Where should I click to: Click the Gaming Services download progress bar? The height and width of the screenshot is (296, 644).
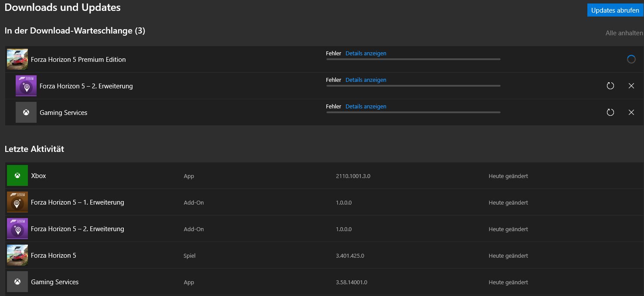[x=413, y=112]
